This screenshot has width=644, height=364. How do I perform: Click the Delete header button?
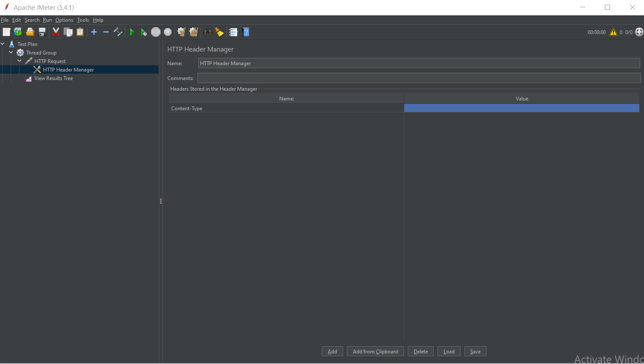[x=421, y=352]
